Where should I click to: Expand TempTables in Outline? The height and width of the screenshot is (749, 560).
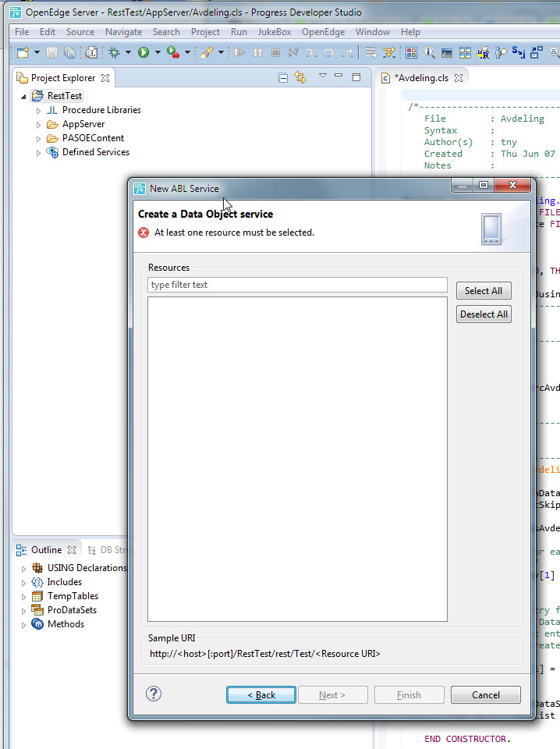[x=23, y=597]
